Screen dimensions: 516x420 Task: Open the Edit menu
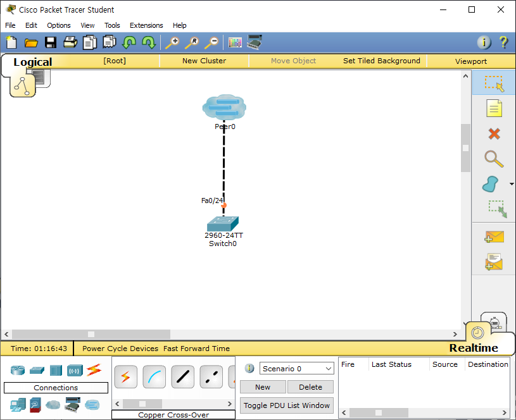pyautogui.click(x=31, y=25)
